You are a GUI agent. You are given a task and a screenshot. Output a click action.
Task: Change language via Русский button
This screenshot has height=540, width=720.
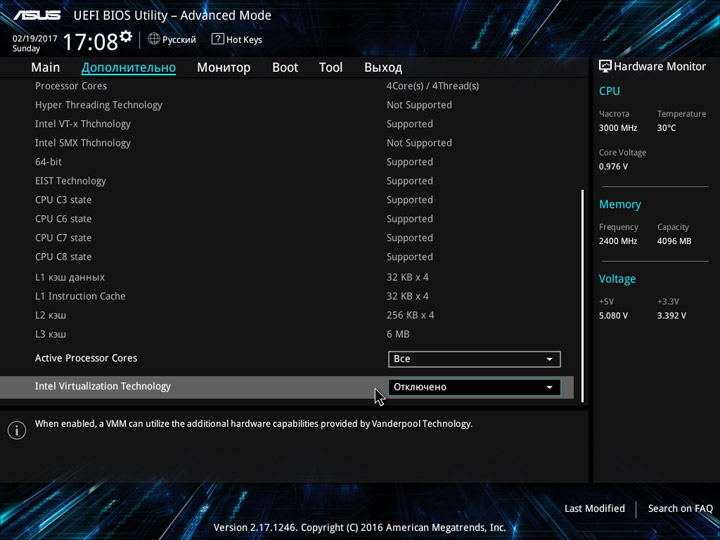pos(172,39)
